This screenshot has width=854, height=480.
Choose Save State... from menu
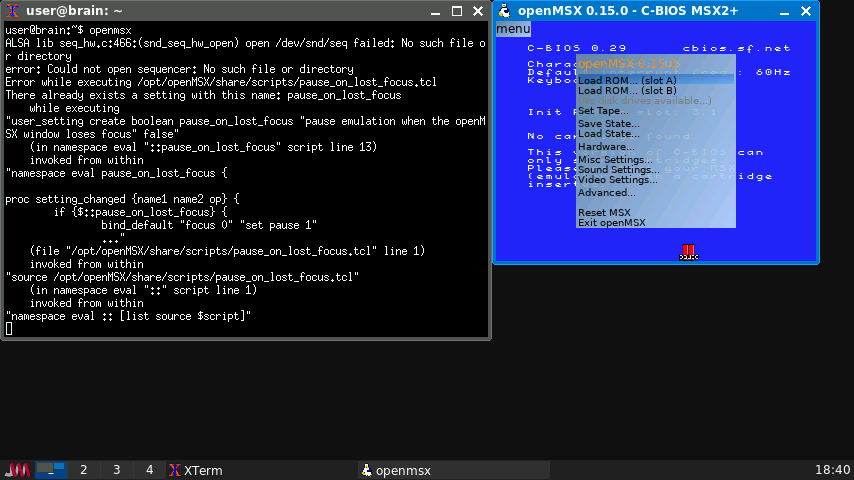608,123
